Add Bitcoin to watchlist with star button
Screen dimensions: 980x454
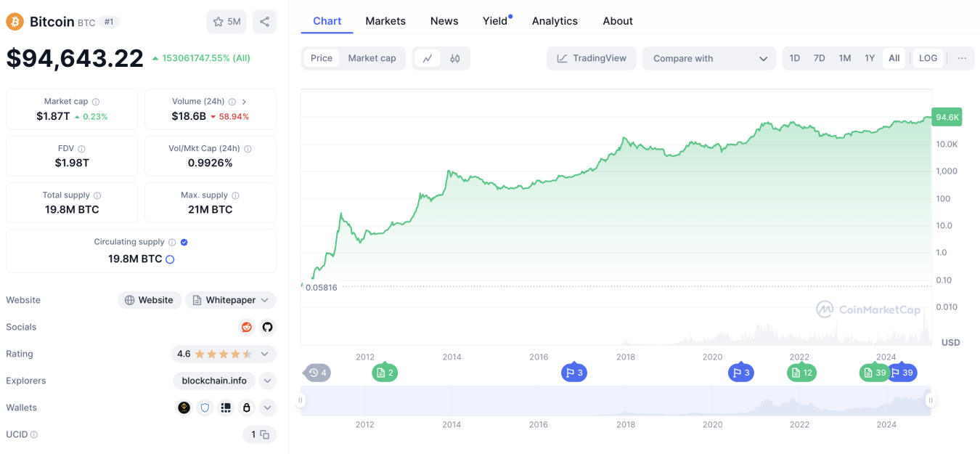[x=226, y=22]
